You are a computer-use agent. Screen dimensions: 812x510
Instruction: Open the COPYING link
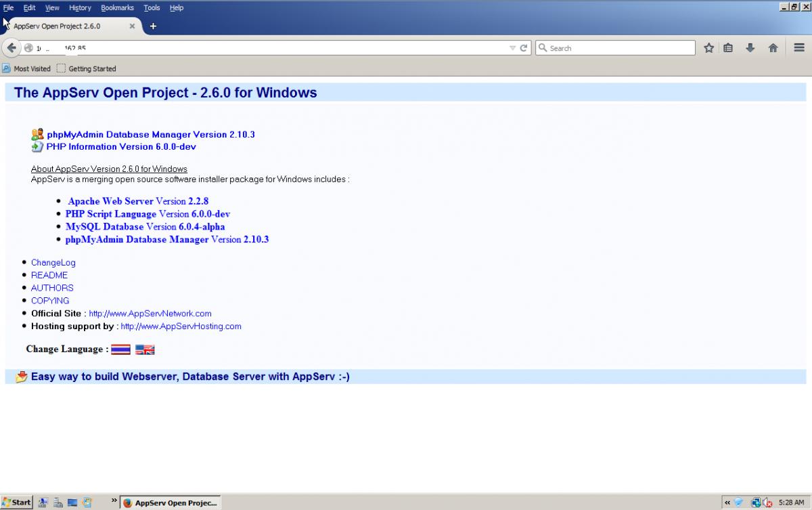point(50,301)
